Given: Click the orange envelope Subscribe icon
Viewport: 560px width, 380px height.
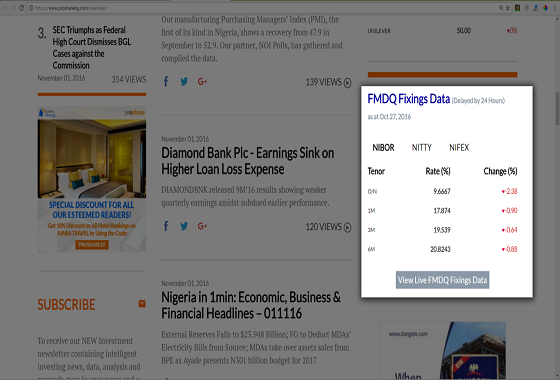Looking at the screenshot, I should pos(142,304).
